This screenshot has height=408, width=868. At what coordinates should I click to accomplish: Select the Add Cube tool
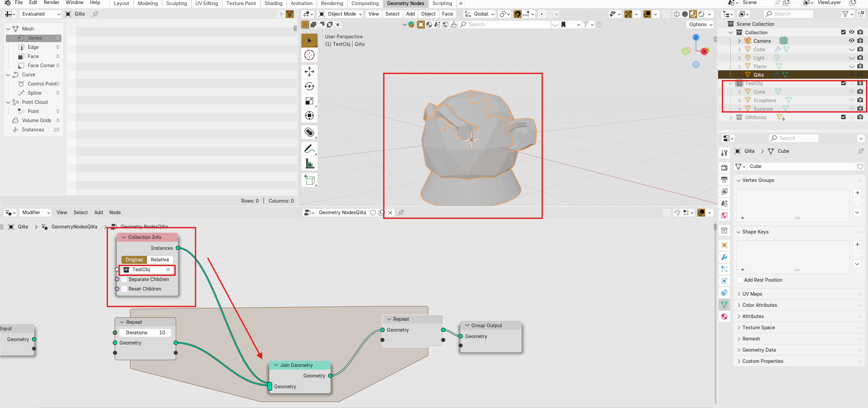pyautogui.click(x=309, y=180)
